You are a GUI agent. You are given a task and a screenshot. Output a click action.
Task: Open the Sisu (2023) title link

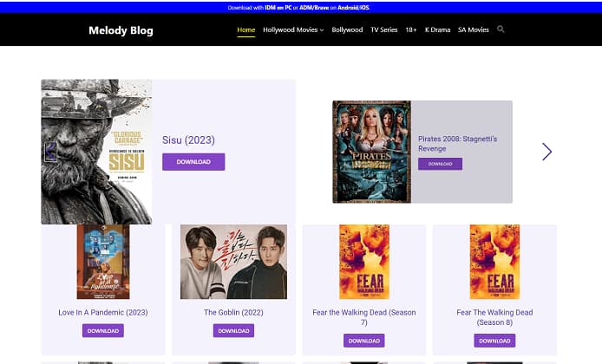[188, 140]
